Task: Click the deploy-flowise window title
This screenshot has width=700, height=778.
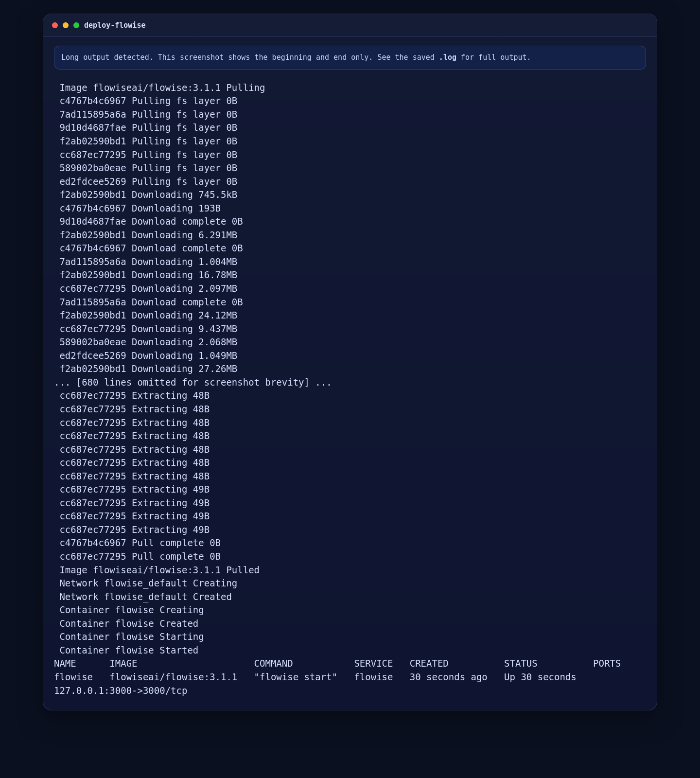Action: pyautogui.click(x=115, y=25)
